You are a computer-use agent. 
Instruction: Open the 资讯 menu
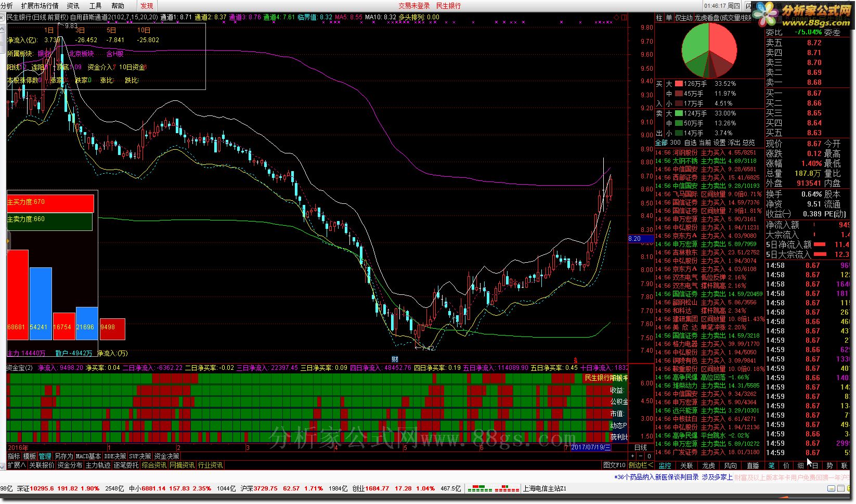click(x=73, y=6)
